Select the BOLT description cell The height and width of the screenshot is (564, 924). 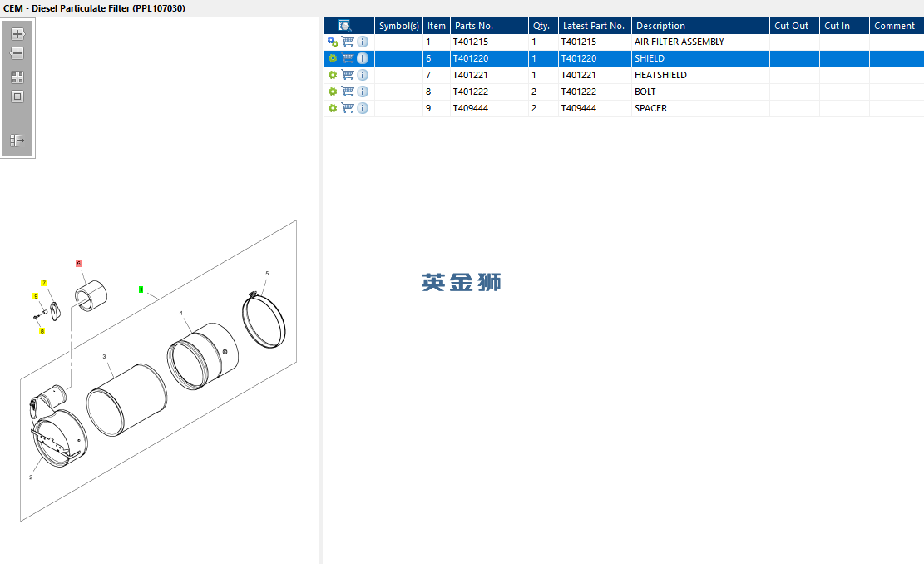700,92
